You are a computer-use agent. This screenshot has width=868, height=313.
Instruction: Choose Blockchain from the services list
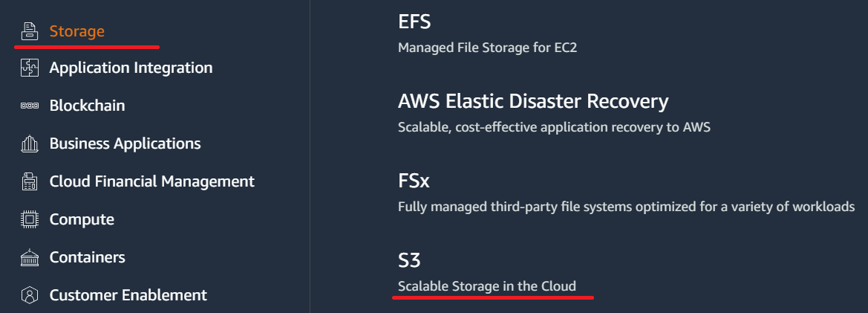[87, 106]
